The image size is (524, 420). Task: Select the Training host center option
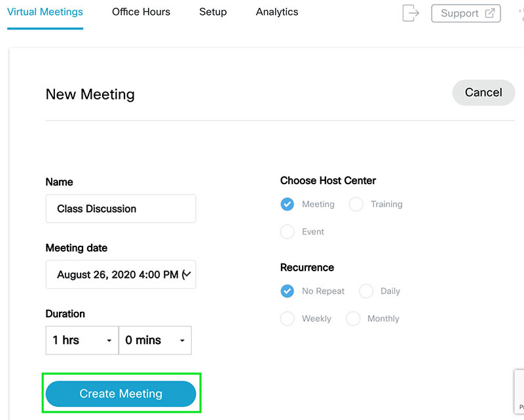[x=356, y=204]
